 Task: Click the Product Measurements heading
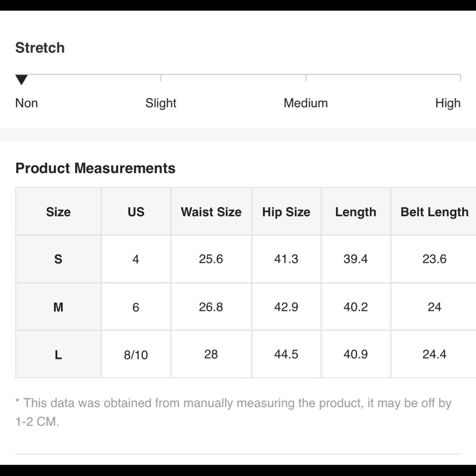(x=95, y=168)
